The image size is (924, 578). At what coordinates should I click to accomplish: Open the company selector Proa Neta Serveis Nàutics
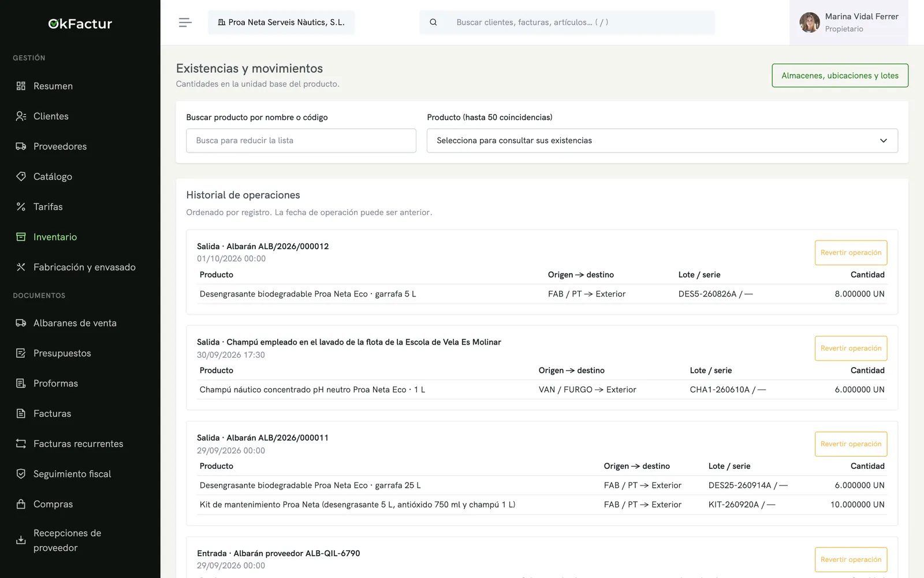[x=281, y=23]
